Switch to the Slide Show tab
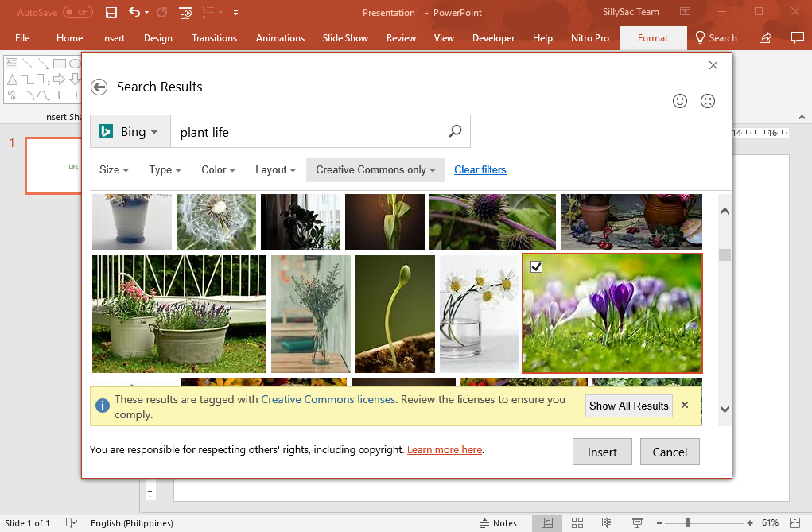The image size is (812, 532). tap(345, 38)
